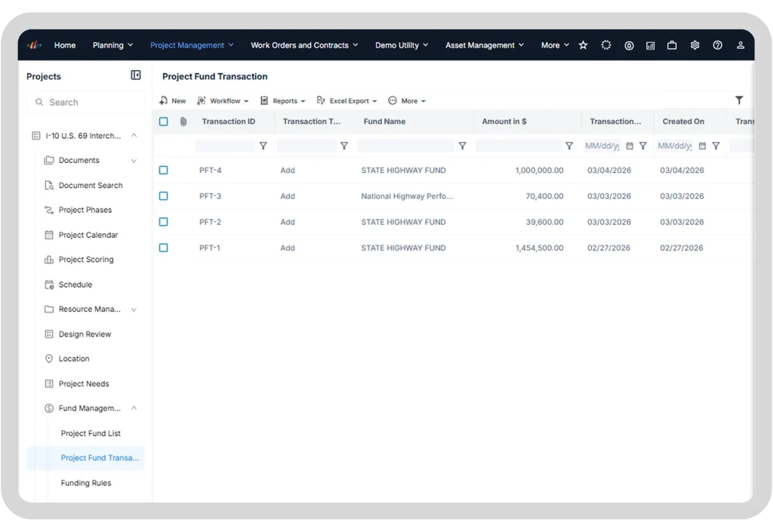Open Project Needs

click(84, 384)
